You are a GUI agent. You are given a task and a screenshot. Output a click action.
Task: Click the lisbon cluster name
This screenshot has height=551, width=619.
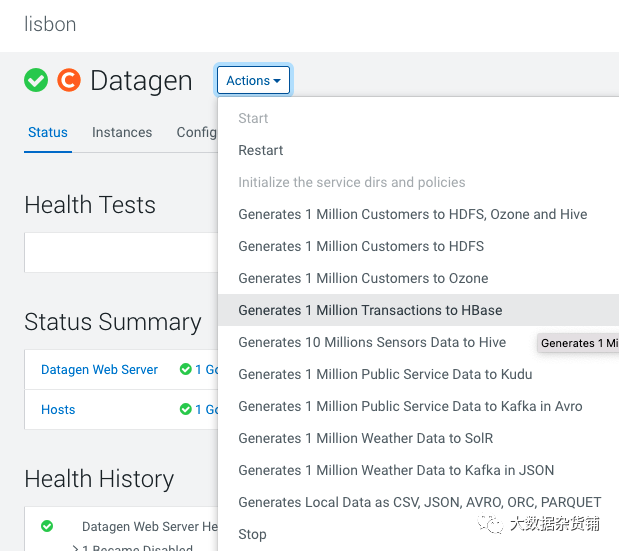[x=50, y=24]
